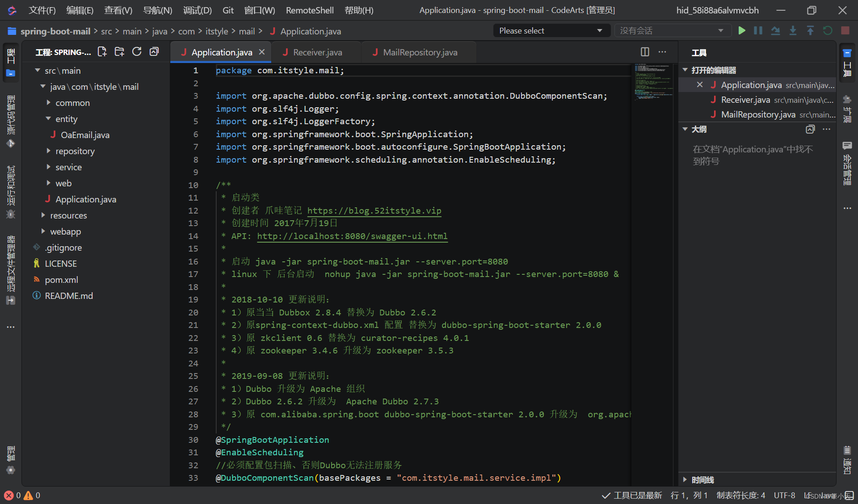Collapse all folders in project explorer

(x=154, y=52)
